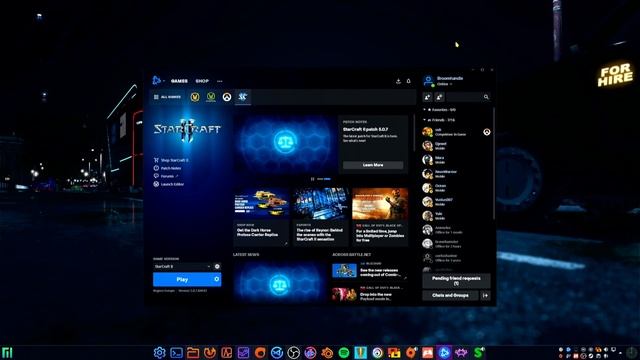This screenshot has width=640, height=360.
Task: Open the Shop StarCraft II link
Action: point(171,160)
